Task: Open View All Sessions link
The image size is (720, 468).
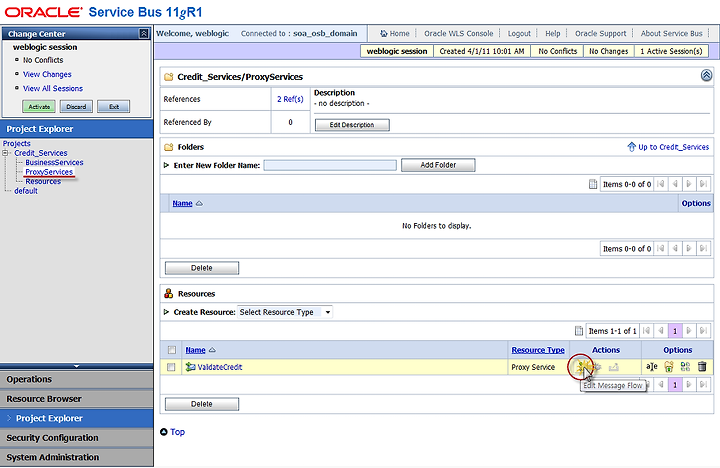Action: pos(53,88)
